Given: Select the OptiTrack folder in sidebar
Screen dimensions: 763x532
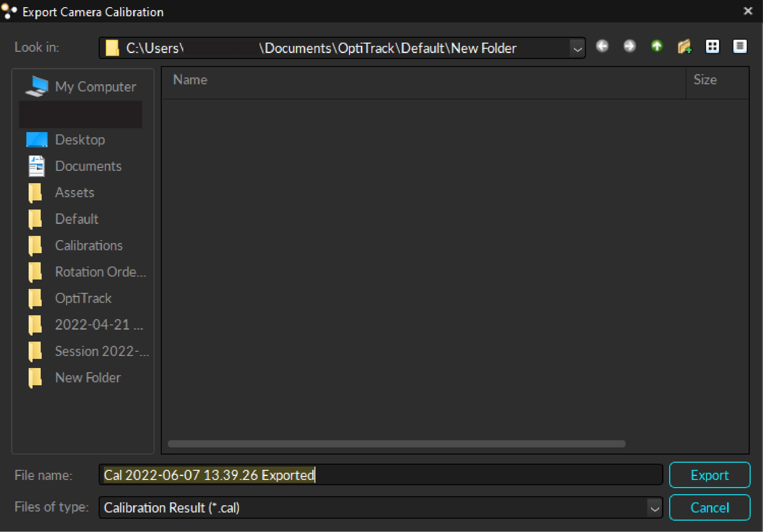Looking at the screenshot, I should coord(83,298).
